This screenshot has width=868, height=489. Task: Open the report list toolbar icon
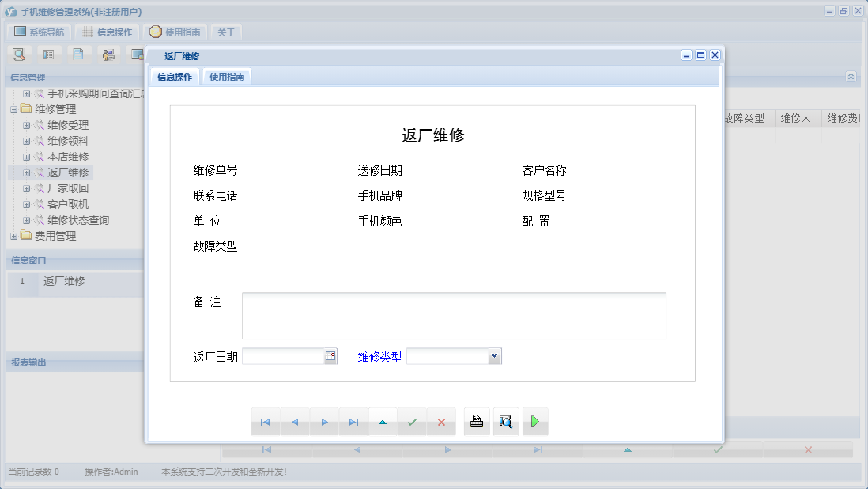point(49,54)
